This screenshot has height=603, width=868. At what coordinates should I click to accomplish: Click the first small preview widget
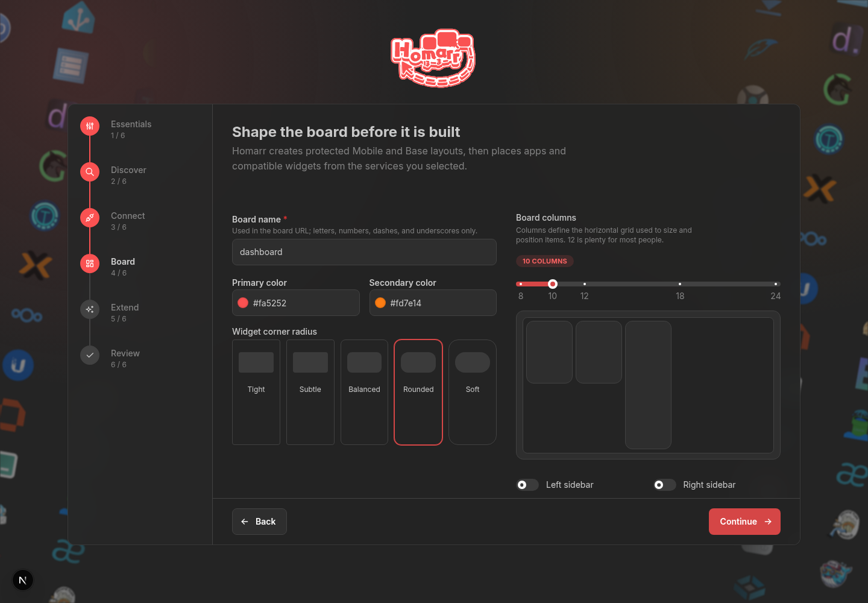(x=549, y=352)
